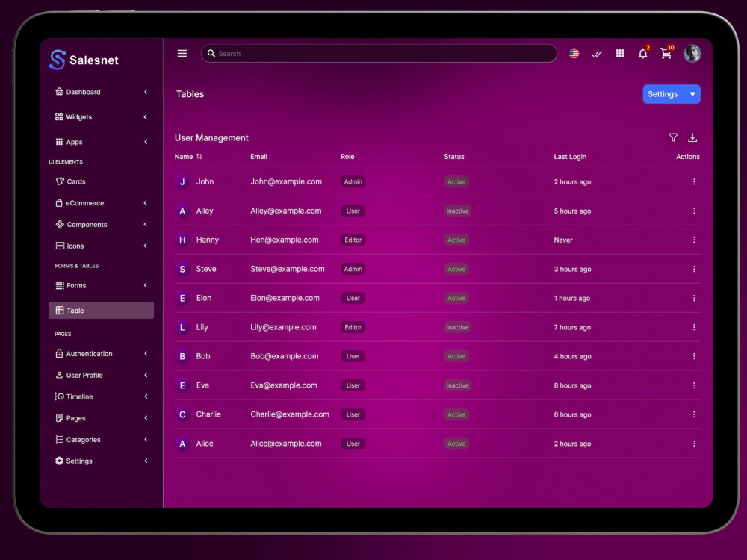The image size is (747, 560).
Task: Open the user avatar profile menu
Action: (692, 53)
